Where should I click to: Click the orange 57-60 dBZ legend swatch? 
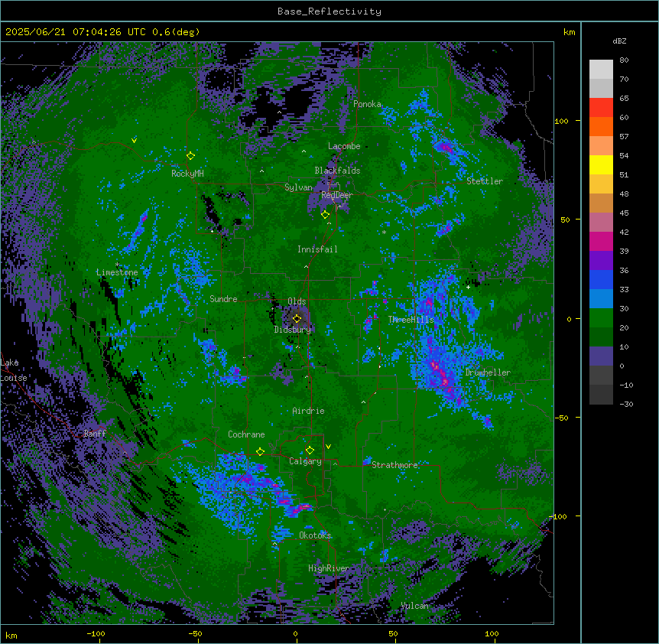pos(601,127)
